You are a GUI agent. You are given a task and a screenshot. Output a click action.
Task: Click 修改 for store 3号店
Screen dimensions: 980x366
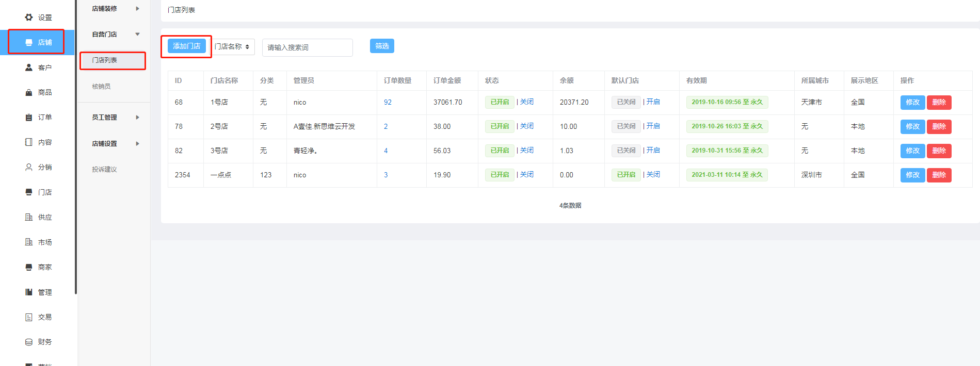(912, 151)
